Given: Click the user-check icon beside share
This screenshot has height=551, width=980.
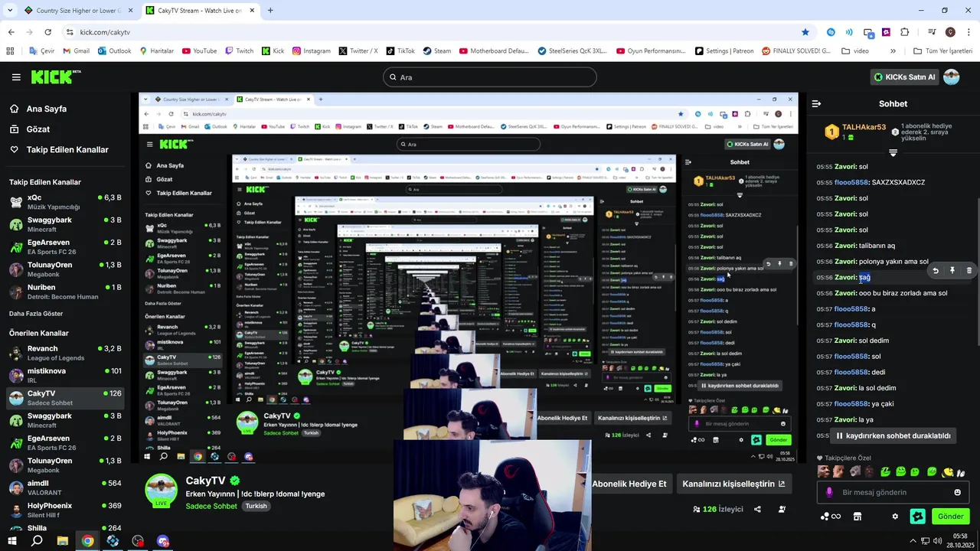Looking at the screenshot, I should point(782,509).
